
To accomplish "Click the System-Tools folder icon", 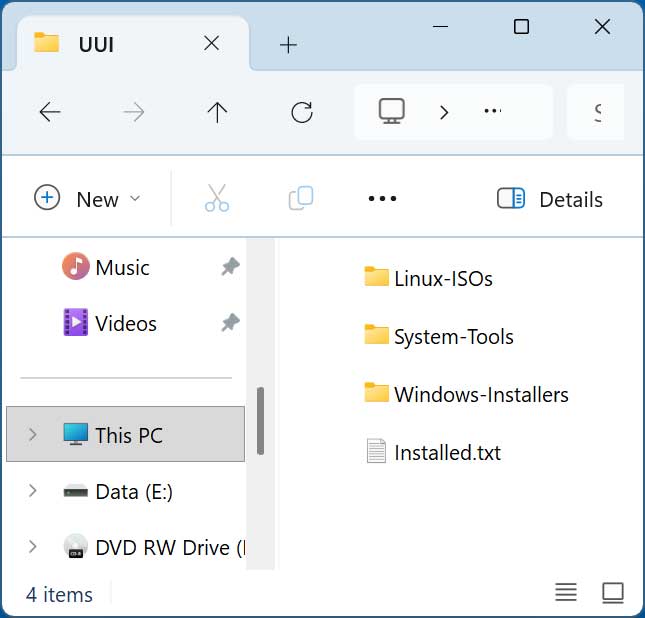I will [376, 334].
